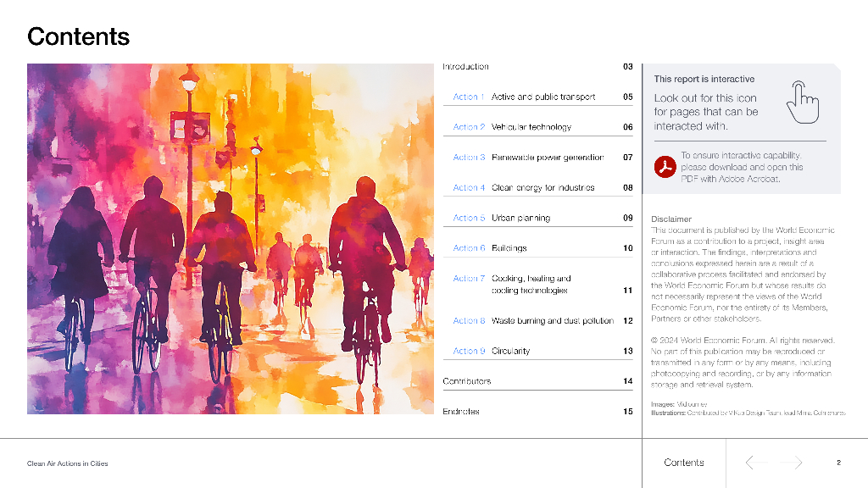Click the Disclaimer heading
Viewport: 868px width, 488px height.
click(671, 219)
